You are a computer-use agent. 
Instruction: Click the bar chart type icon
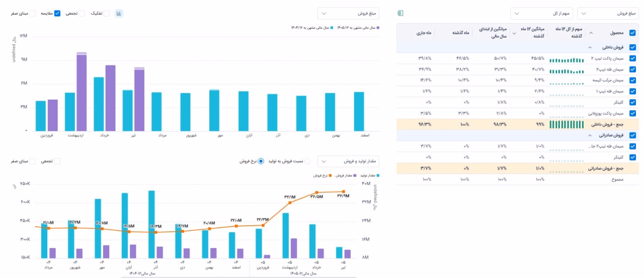coord(119,14)
